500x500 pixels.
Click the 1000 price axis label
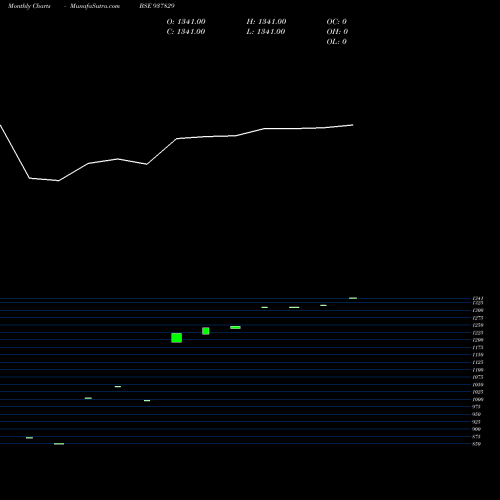click(478, 399)
